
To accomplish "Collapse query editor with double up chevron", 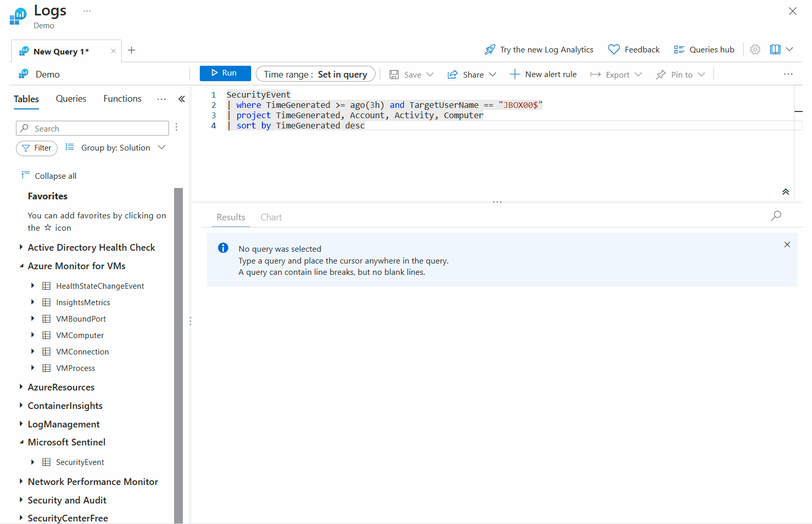I will [x=785, y=192].
